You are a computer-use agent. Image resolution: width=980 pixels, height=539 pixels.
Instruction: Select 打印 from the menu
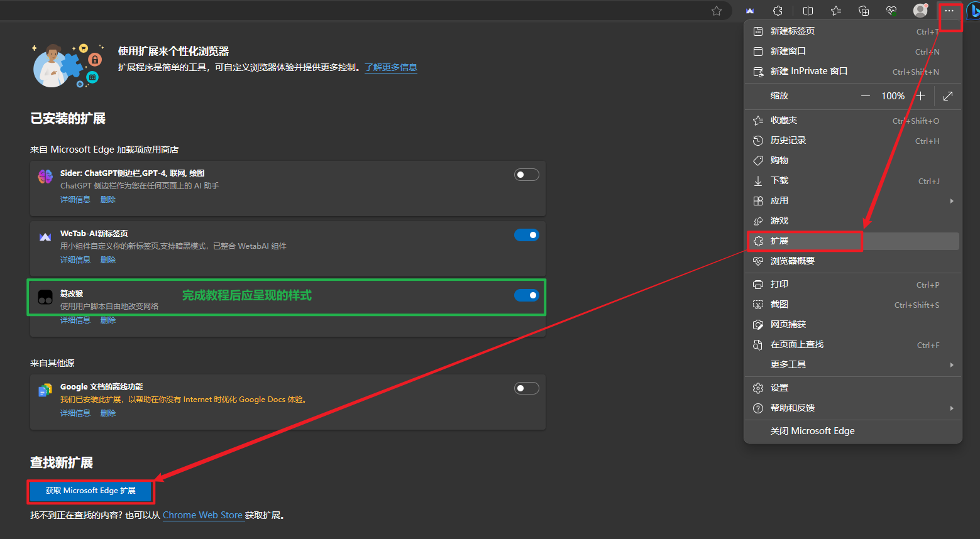[x=853, y=284]
